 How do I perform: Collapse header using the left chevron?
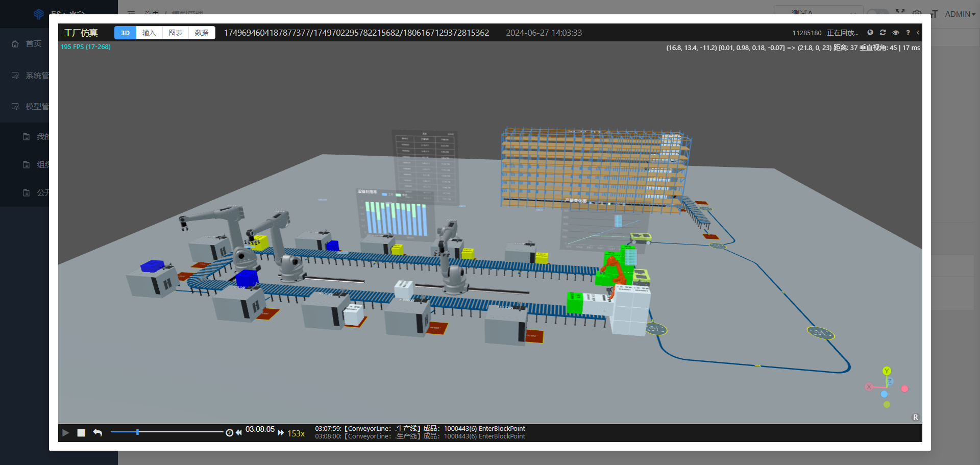tap(918, 33)
